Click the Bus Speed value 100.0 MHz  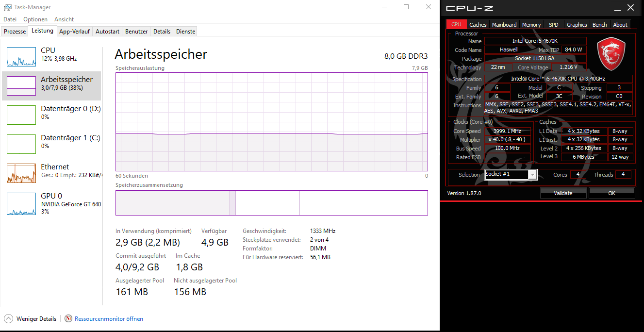(508, 149)
